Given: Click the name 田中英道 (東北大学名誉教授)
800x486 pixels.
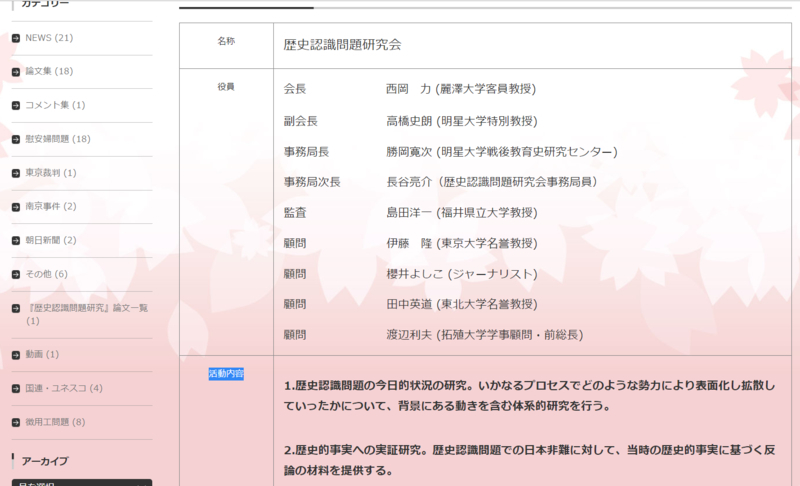Looking at the screenshot, I should (x=462, y=304).
